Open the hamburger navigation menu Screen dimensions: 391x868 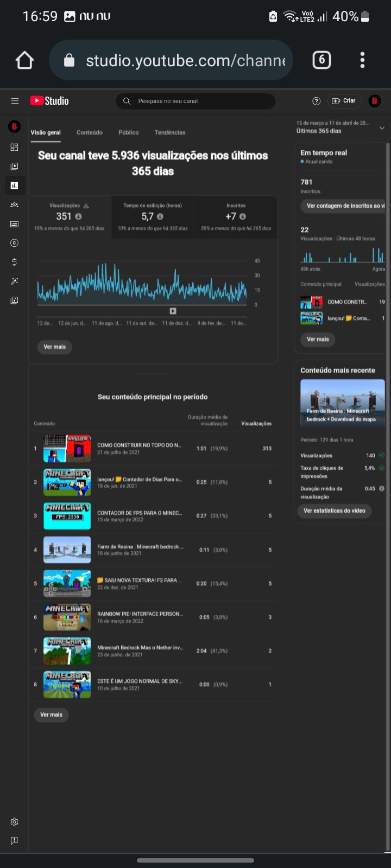15,101
